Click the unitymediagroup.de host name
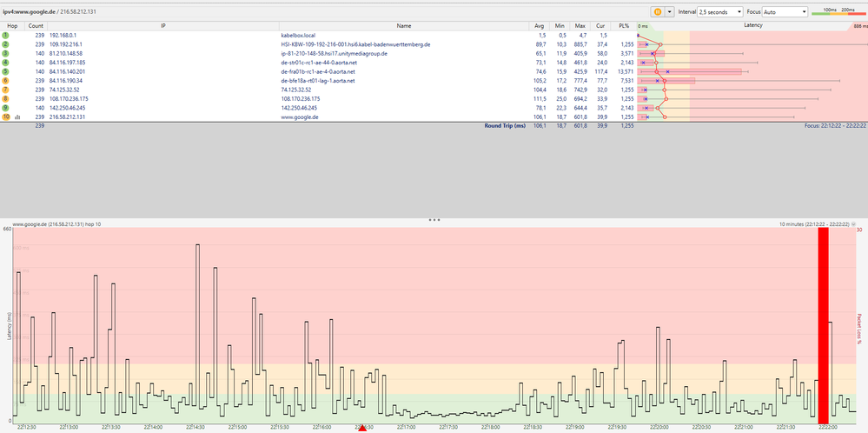This screenshot has width=868, height=433. [x=334, y=53]
